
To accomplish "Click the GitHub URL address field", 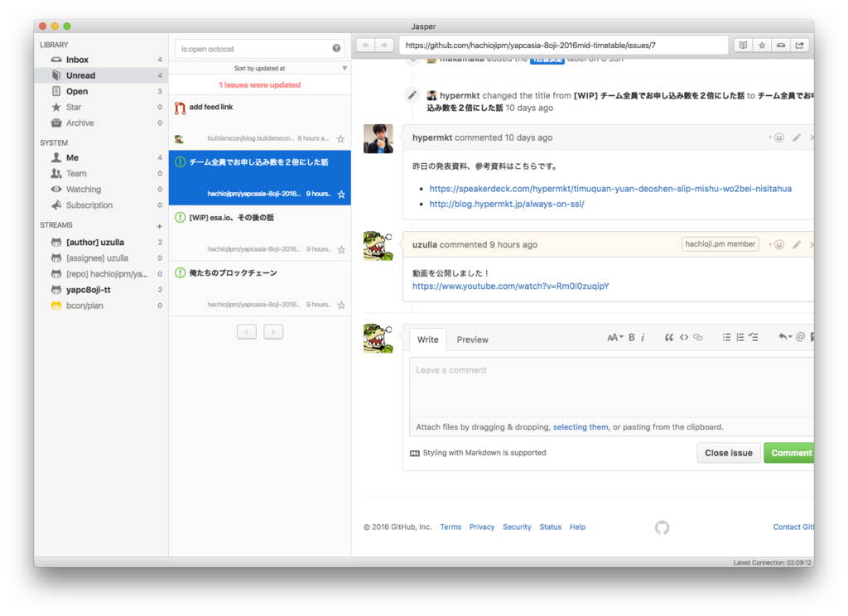I will point(563,46).
